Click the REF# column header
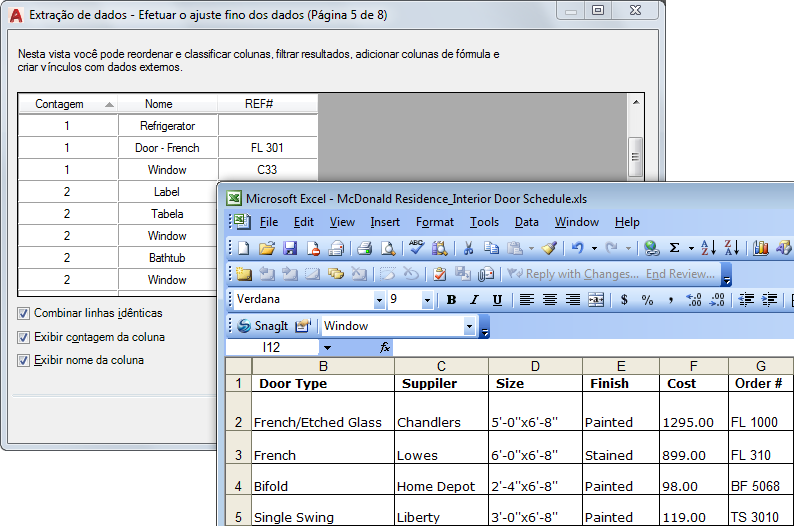Screen dimensions: 794x526 (x=268, y=104)
